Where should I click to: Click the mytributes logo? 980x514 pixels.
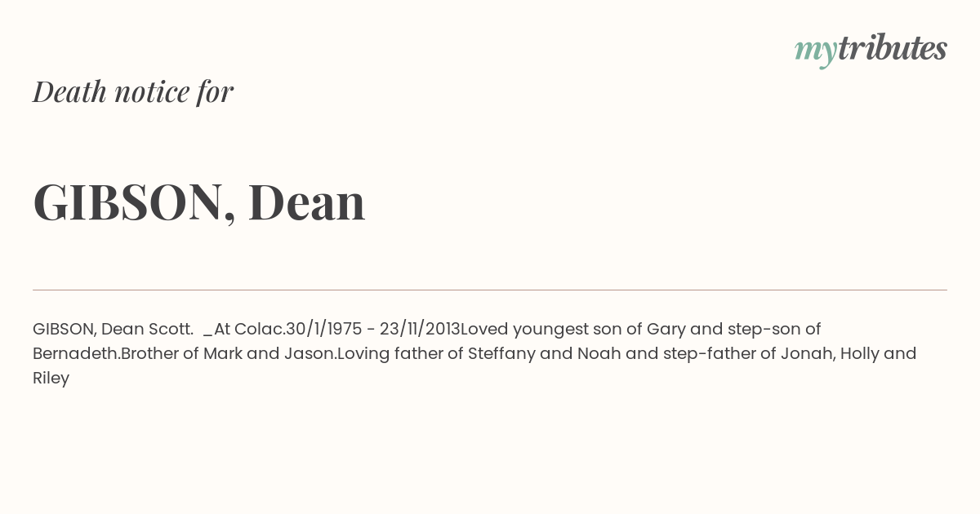pyautogui.click(x=871, y=50)
